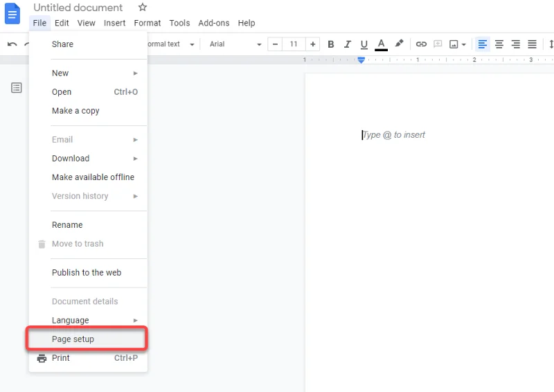Increase font size with plus button
The image size is (554, 392).
(x=313, y=44)
